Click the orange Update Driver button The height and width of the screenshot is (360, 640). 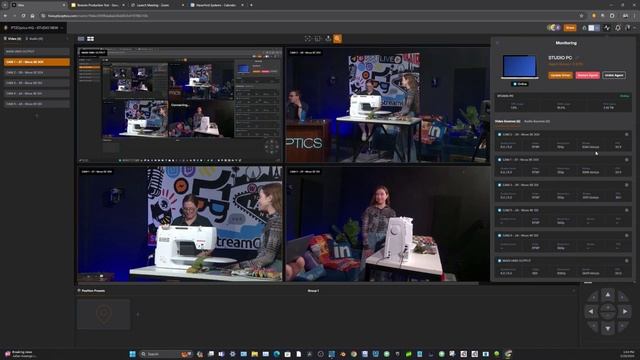(560, 76)
